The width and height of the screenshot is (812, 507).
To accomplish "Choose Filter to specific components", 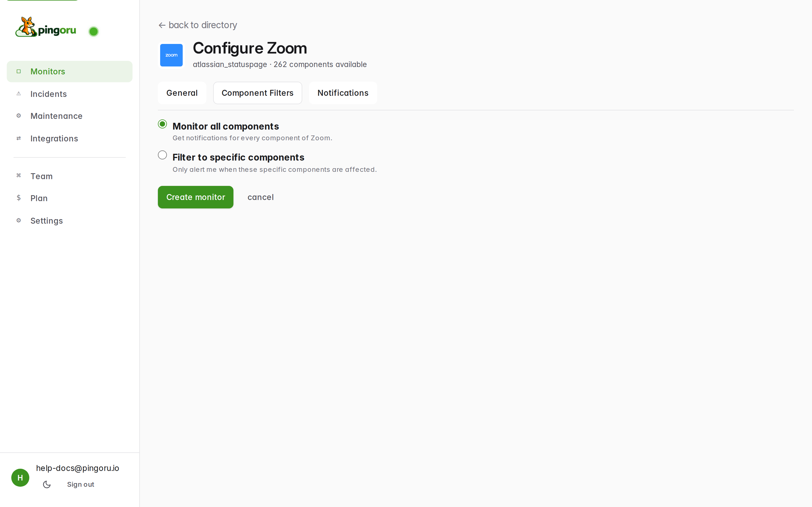I will point(162,155).
